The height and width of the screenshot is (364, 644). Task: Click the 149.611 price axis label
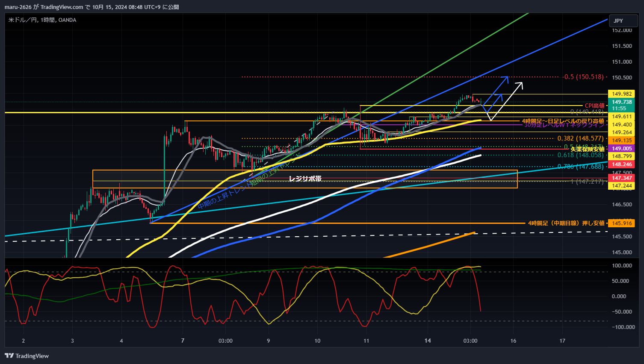point(621,117)
